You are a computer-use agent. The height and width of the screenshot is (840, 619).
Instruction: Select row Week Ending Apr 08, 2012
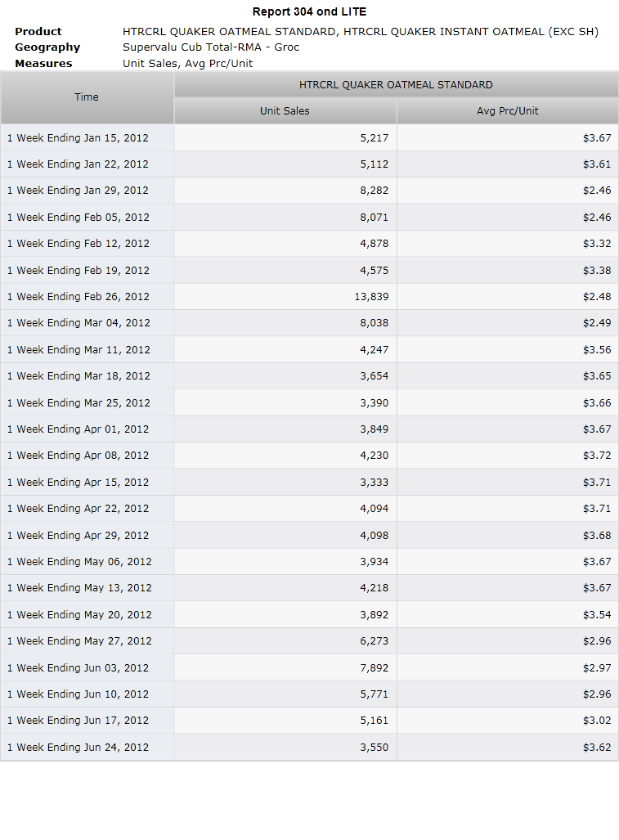(x=309, y=456)
